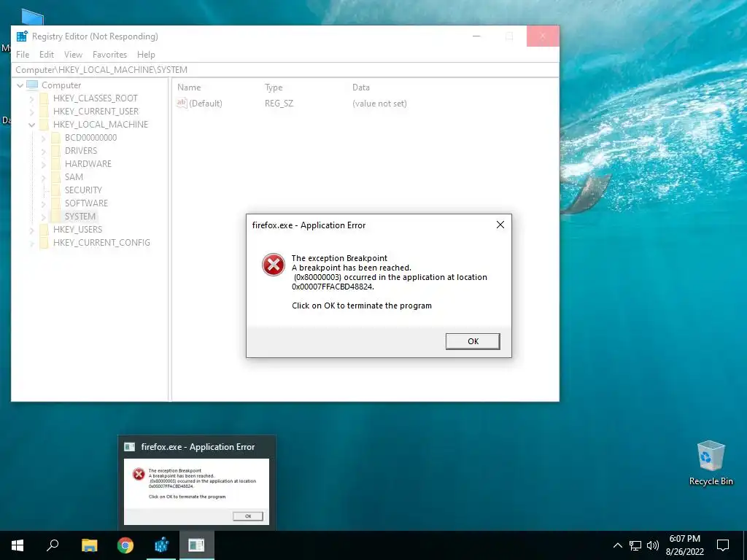Open the clock showing 6:07 PM
Viewport: 747px width, 560px height.
tap(684, 545)
